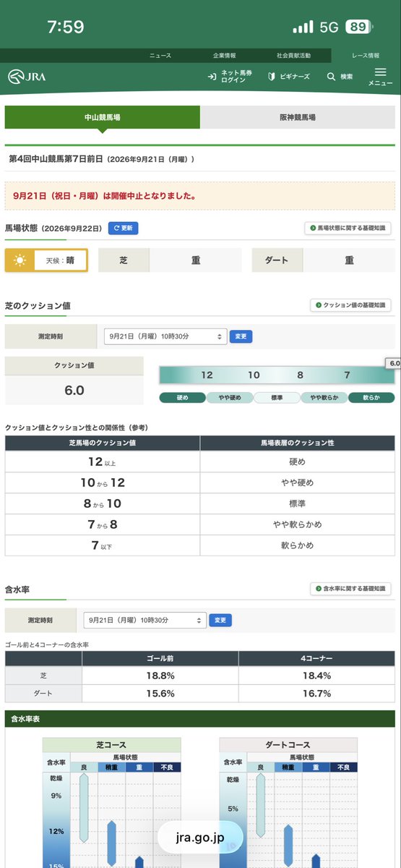The width and height of the screenshot is (401, 868).
Task: Tap the ネット馬券ログイン arrow icon
Action: tap(212, 76)
